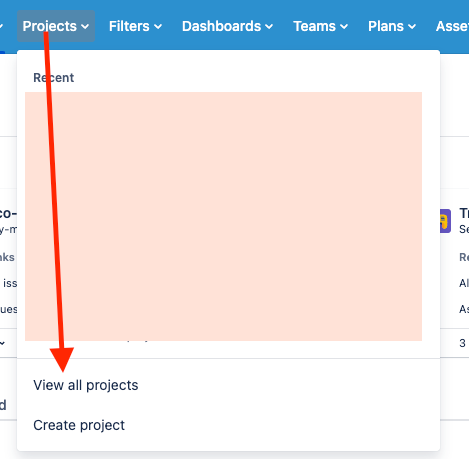Open the partially visible Assets menu

[452, 26]
